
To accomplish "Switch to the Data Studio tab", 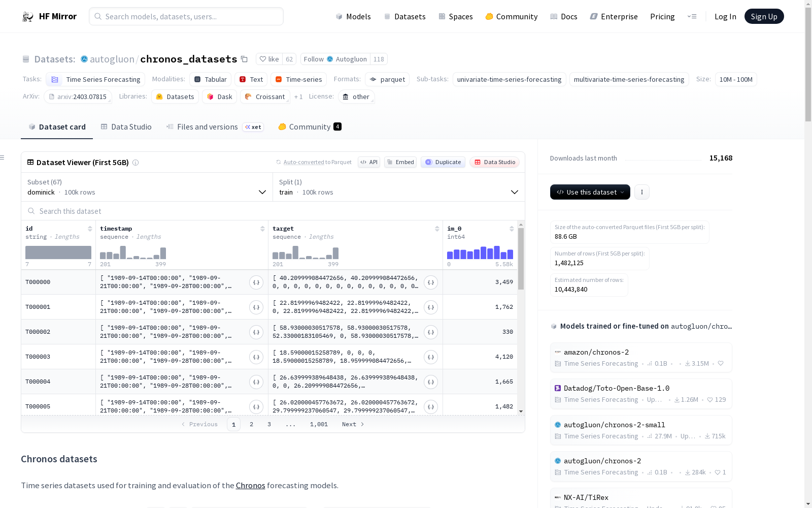I will (126, 127).
